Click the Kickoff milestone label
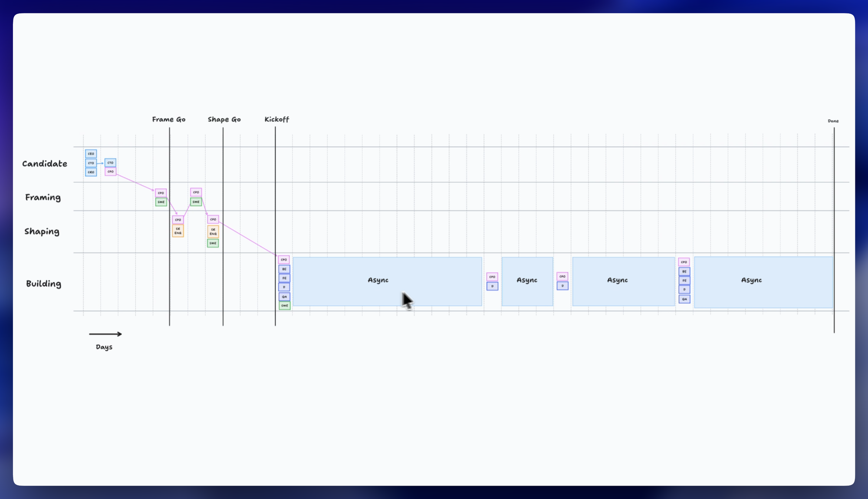868x499 pixels. pos(276,119)
